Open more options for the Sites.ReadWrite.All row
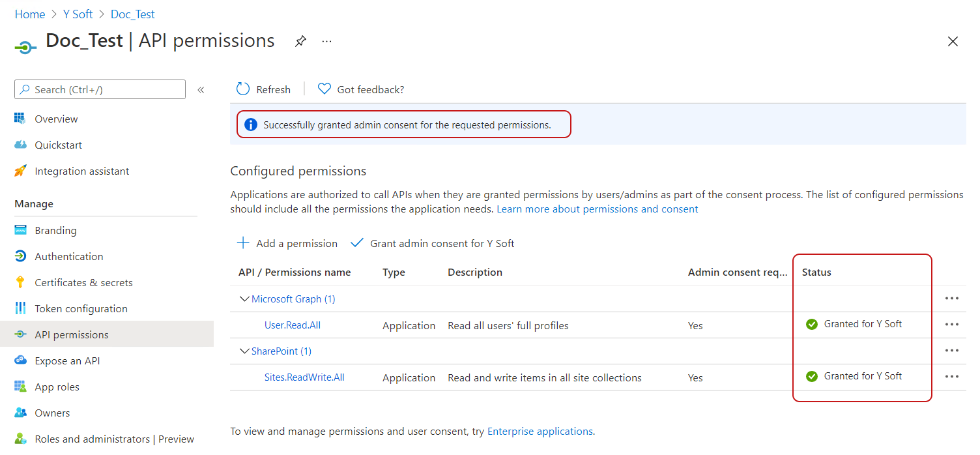 pos(951,377)
